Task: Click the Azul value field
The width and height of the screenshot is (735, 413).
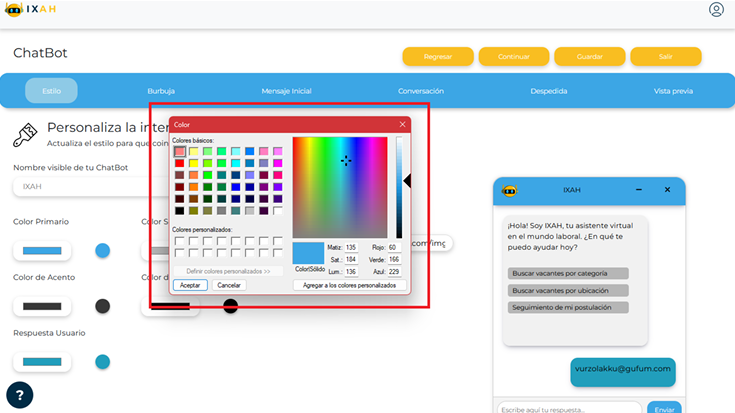Action: (x=394, y=271)
